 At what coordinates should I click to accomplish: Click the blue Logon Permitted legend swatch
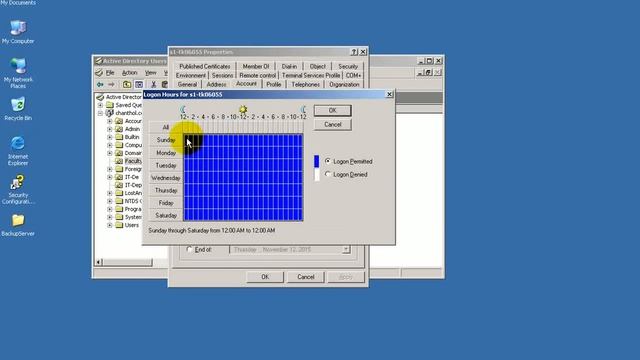316,161
